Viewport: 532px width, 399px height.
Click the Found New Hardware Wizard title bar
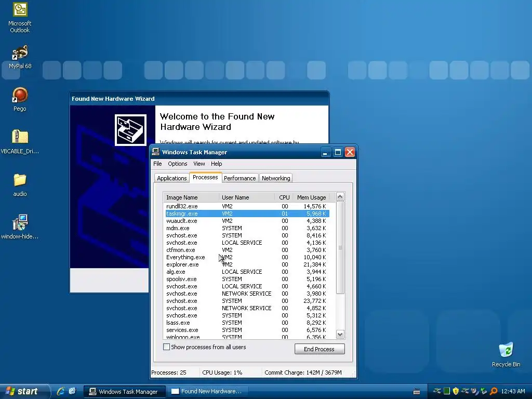[x=199, y=99]
